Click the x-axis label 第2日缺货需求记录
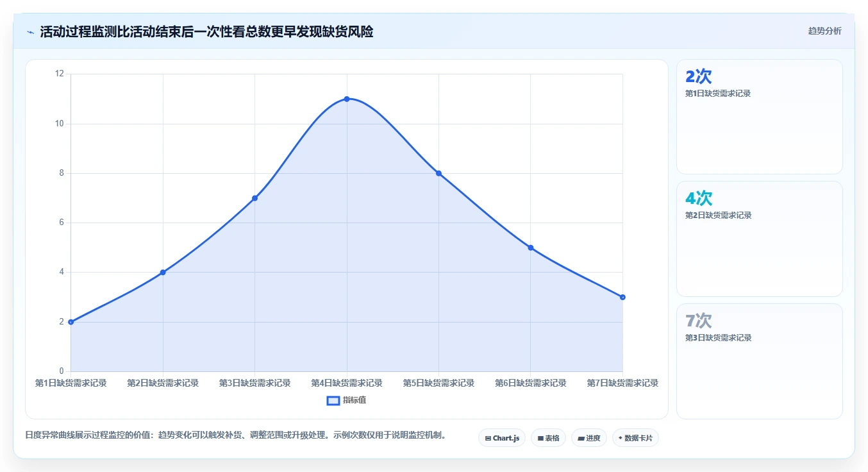 (163, 383)
